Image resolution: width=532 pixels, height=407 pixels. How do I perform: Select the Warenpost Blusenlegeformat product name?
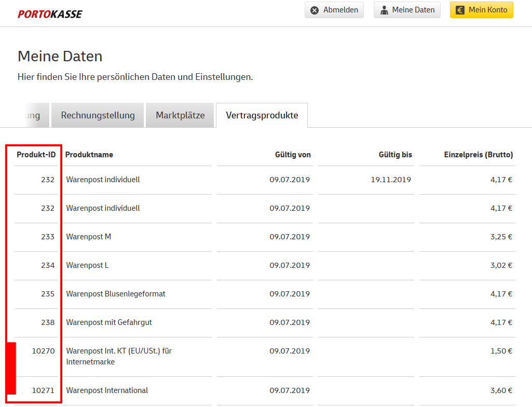tap(116, 294)
